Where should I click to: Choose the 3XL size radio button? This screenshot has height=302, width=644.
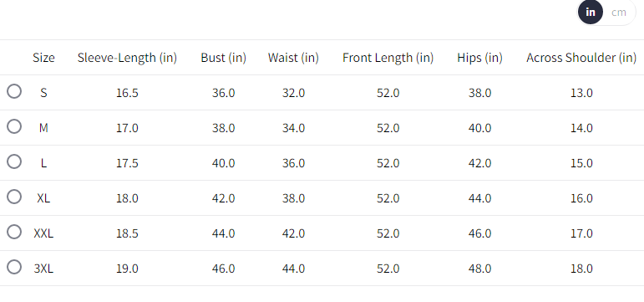click(x=14, y=268)
